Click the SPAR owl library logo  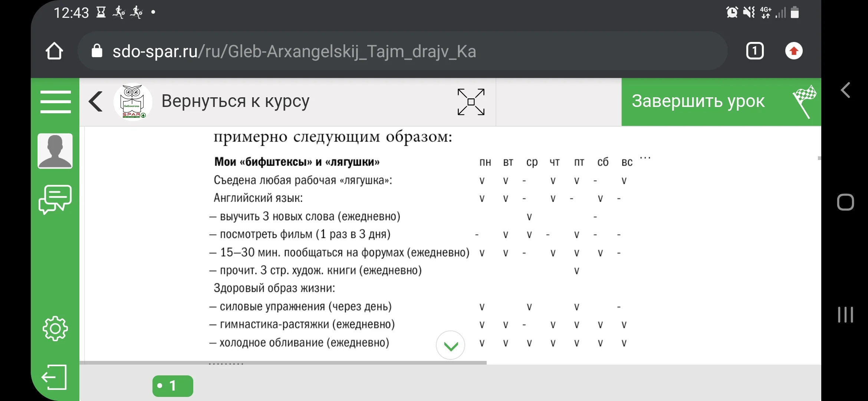click(132, 101)
